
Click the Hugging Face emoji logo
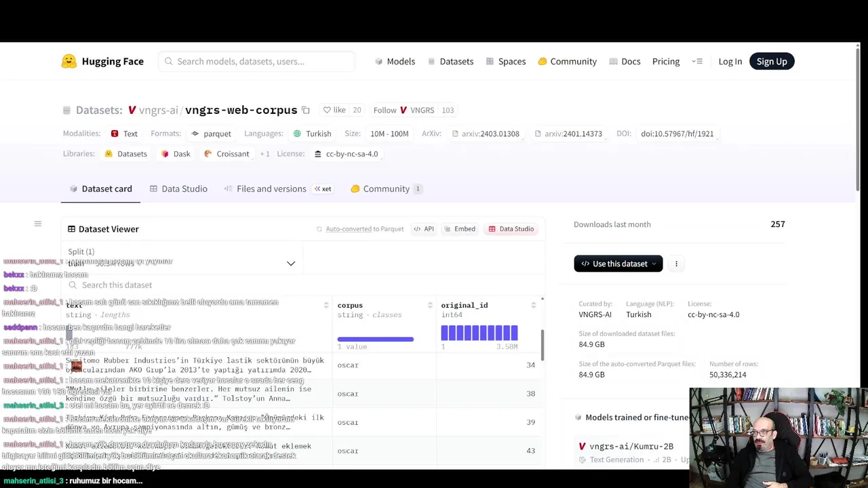(x=69, y=62)
